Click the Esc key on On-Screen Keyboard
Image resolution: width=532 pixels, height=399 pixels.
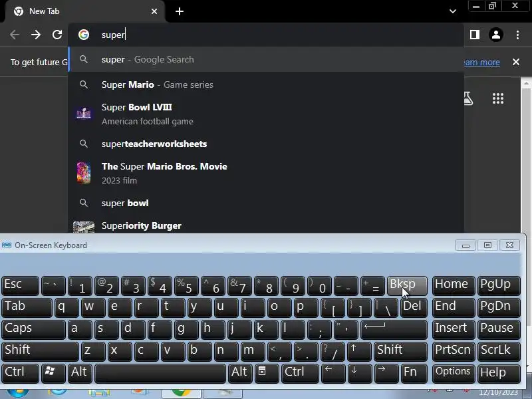point(21,286)
